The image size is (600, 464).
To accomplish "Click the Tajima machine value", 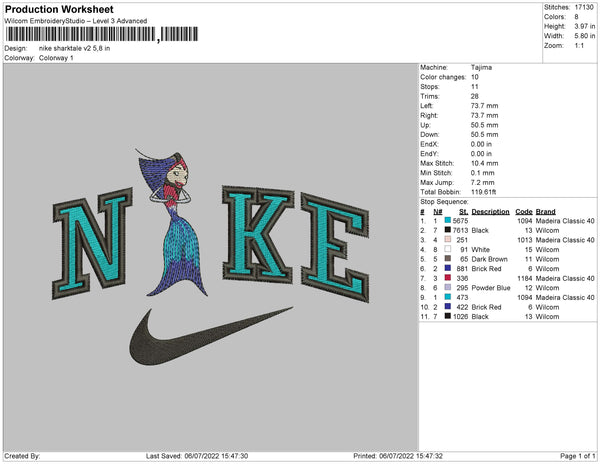I will point(481,67).
